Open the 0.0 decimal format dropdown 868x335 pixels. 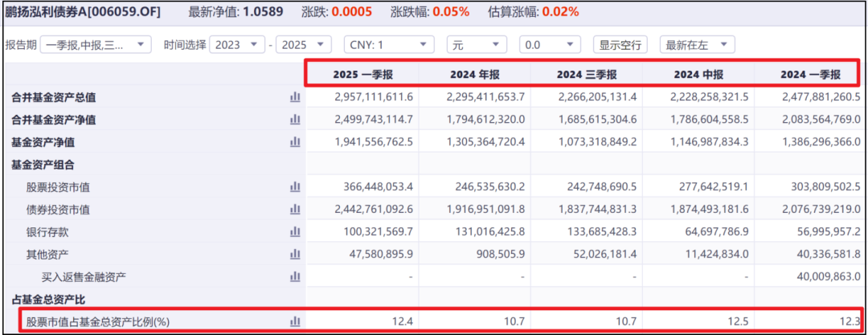(550, 45)
